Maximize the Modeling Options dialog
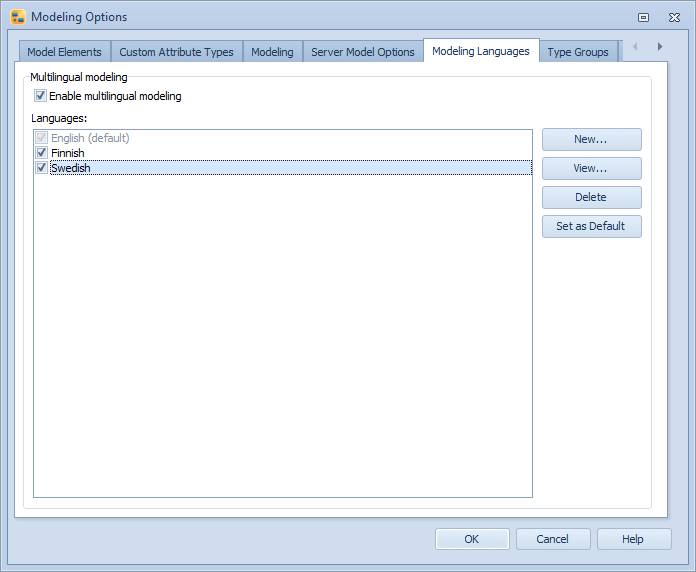 643,17
